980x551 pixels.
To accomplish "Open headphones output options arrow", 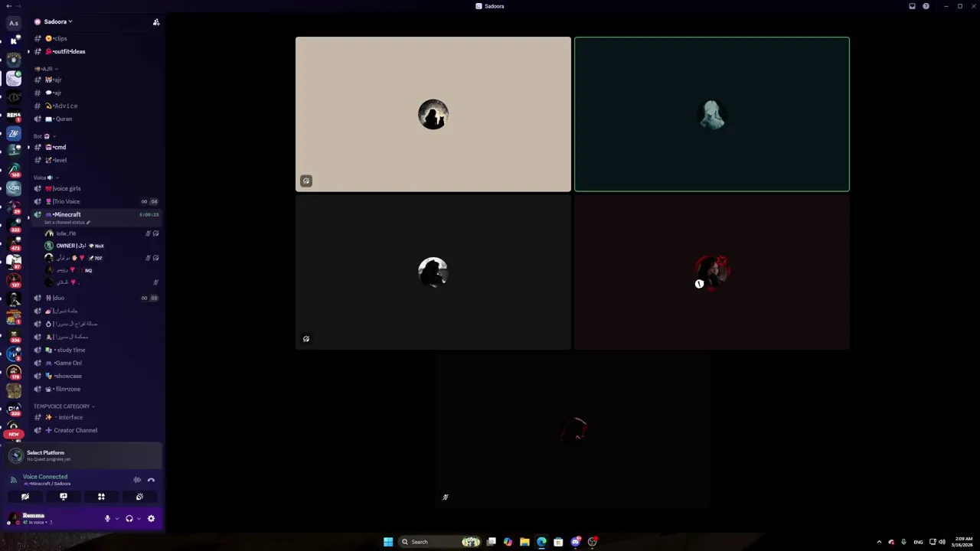I will point(139,519).
